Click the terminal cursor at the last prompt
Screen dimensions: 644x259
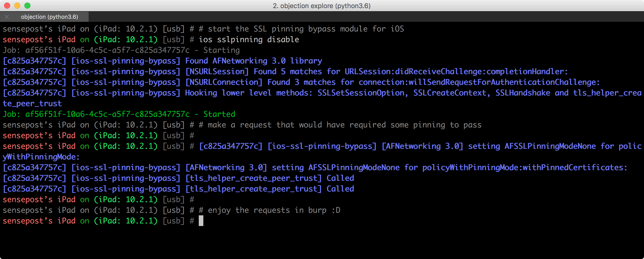(x=201, y=221)
